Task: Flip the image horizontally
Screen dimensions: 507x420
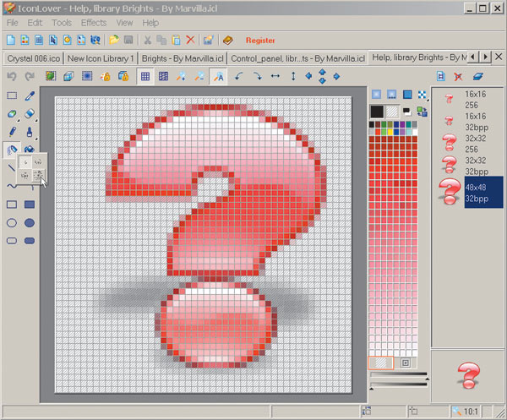Action: click(275, 76)
